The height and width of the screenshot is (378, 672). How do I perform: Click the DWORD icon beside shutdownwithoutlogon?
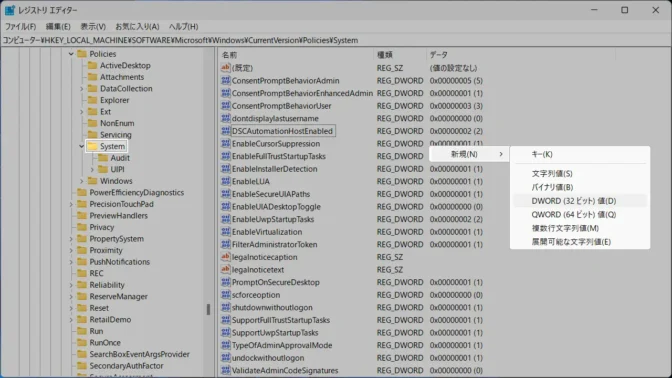tap(225, 307)
